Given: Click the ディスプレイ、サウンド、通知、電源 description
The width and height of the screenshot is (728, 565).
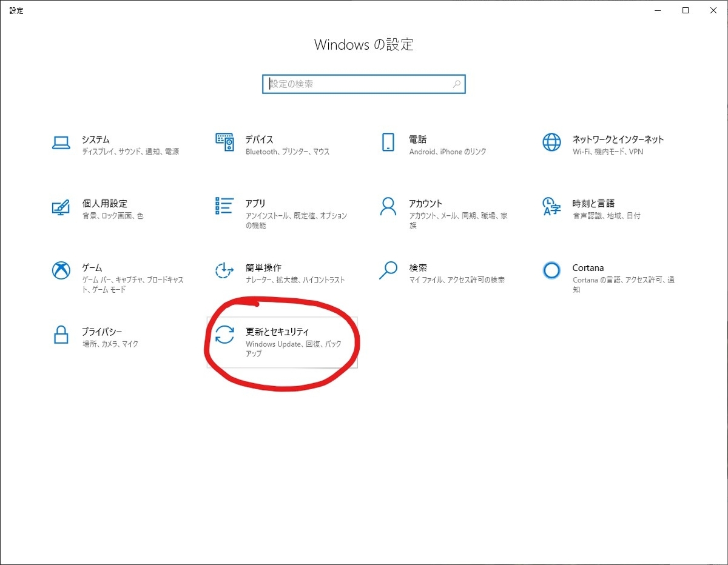Looking at the screenshot, I should (x=130, y=152).
